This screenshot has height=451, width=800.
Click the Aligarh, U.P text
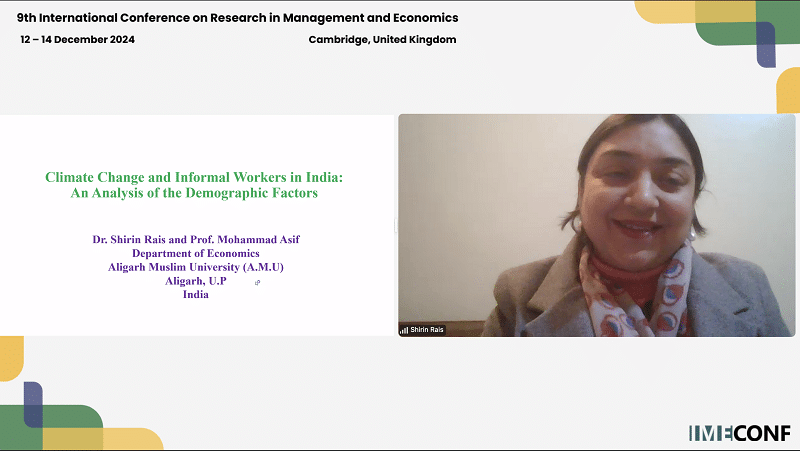pyautogui.click(x=196, y=281)
